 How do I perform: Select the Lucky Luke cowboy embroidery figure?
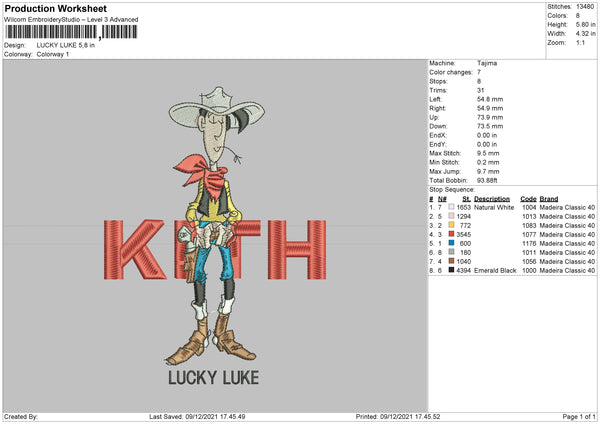(x=216, y=226)
